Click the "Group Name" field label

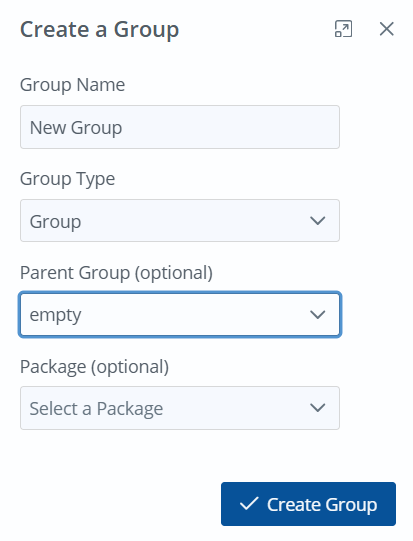coord(72,85)
